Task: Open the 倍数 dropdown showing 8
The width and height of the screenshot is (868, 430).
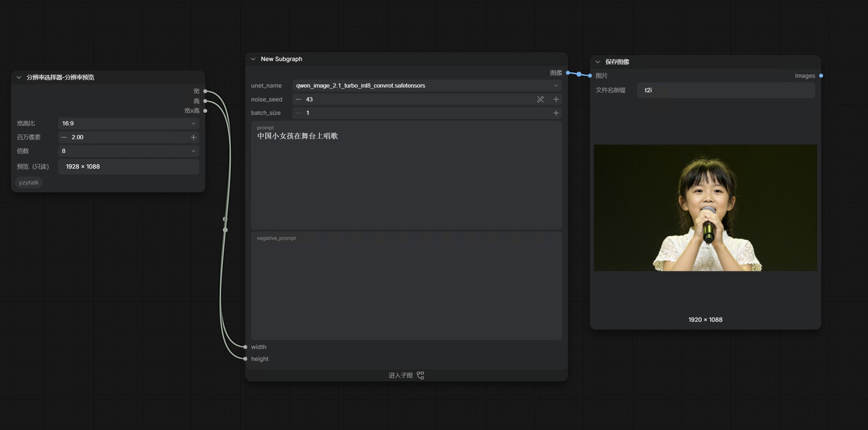Action: (129, 151)
